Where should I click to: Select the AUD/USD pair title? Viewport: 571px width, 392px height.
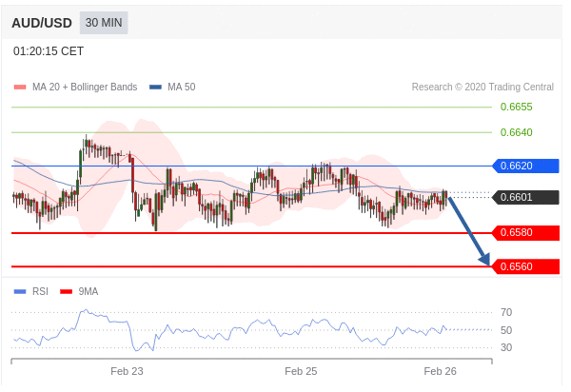(42, 23)
